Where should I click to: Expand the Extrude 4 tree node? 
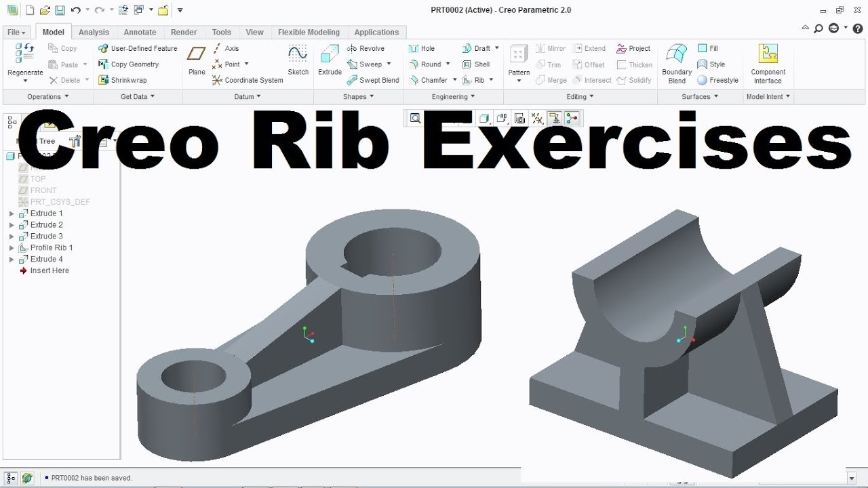click(x=12, y=260)
